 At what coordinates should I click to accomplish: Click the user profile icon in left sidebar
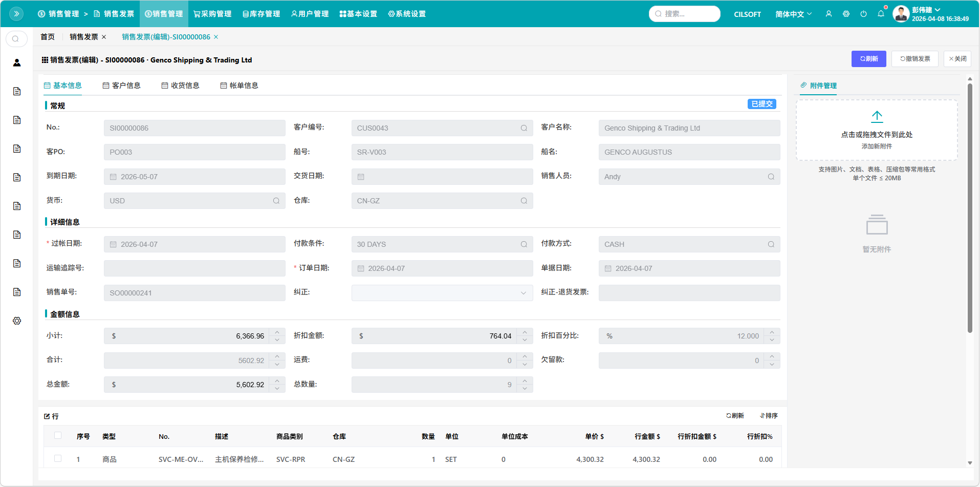click(x=17, y=62)
